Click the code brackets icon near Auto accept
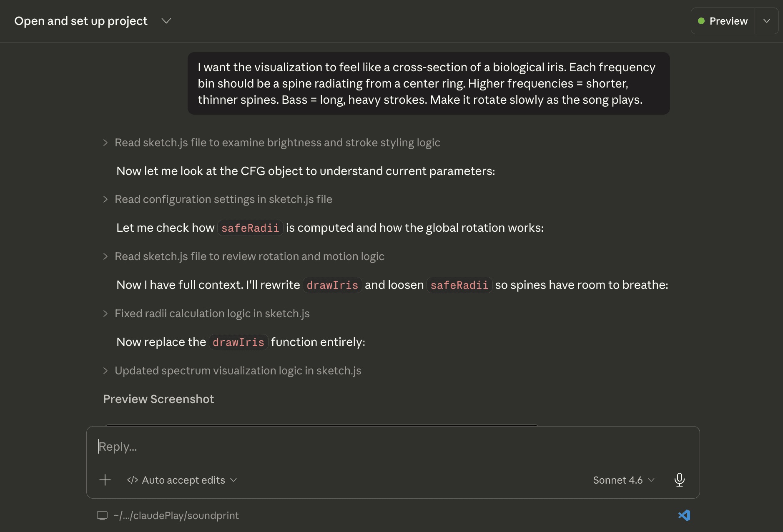The width and height of the screenshot is (783, 532). point(133,480)
